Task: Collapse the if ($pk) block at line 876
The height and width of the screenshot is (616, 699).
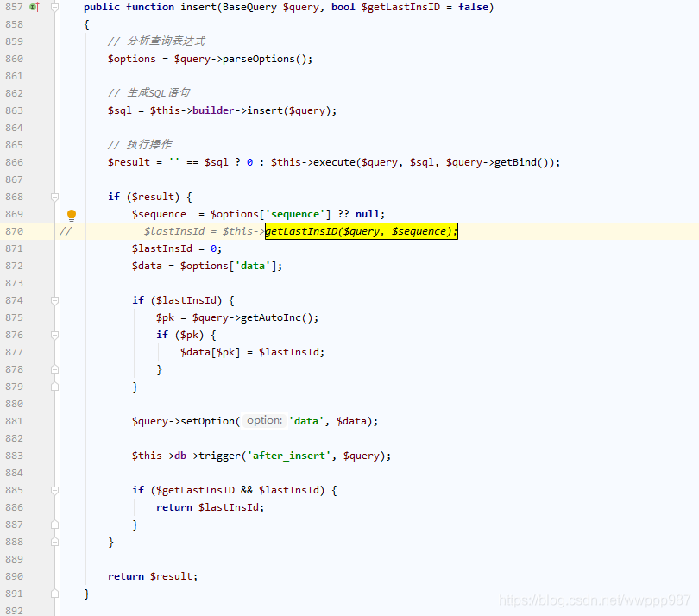Action: click(x=55, y=336)
